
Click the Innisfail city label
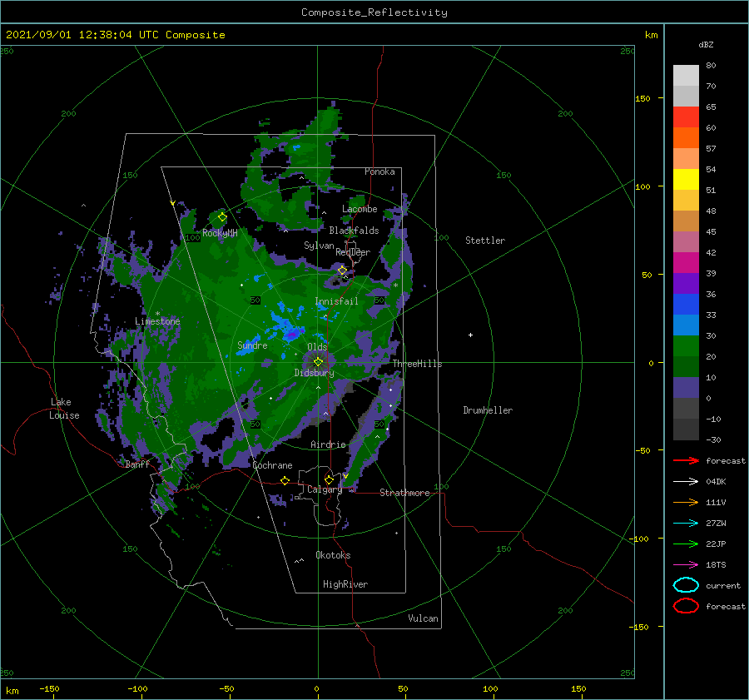(336, 301)
